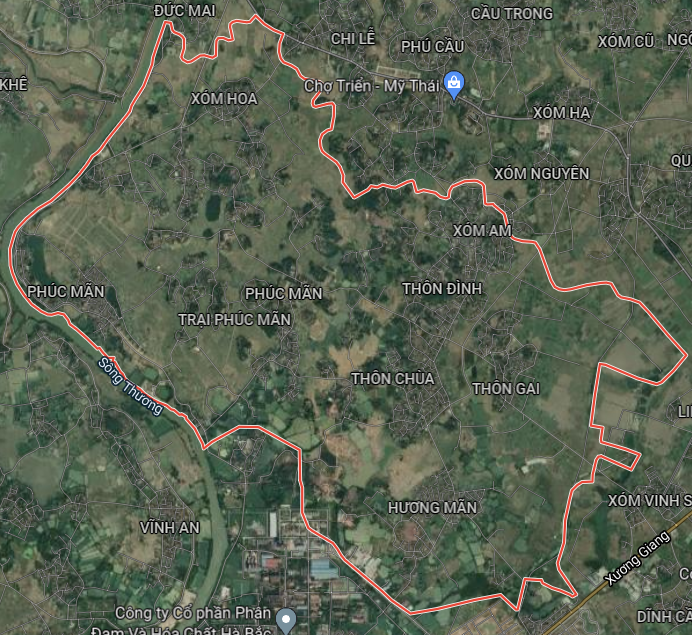Click the Chợ Triển - Mỹ Thái shopping pin

(x=454, y=84)
